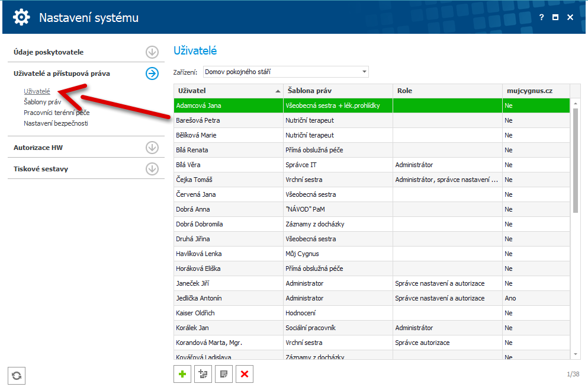This screenshot has height=390, width=588.
Task: Select user row Bělíková Marie
Action: (x=372, y=135)
